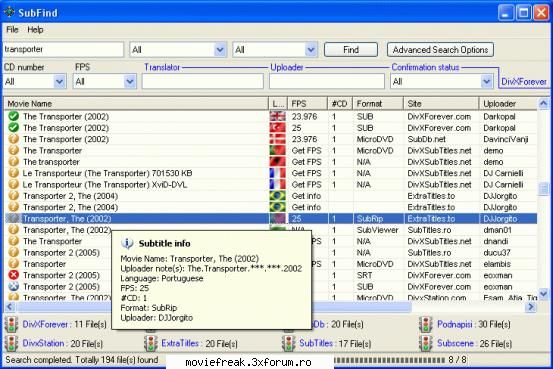Click Subscene traffic light icon

(426, 343)
